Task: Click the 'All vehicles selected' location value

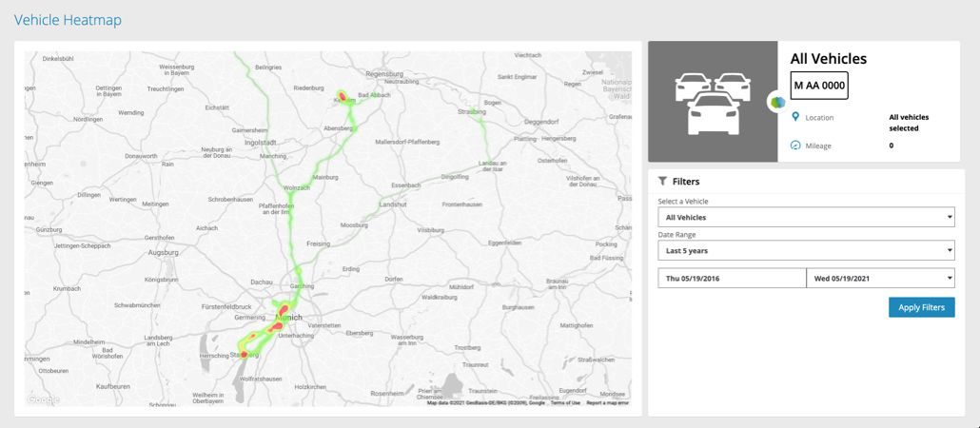Action: [x=909, y=123]
